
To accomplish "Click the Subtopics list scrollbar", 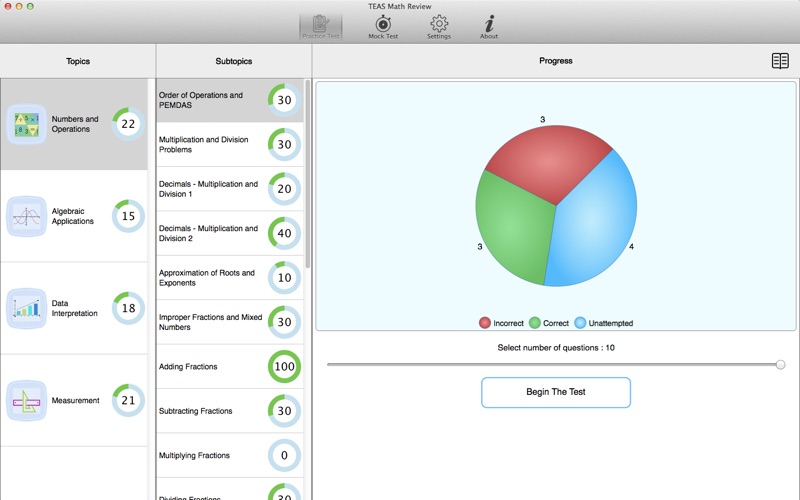I will click(x=307, y=173).
